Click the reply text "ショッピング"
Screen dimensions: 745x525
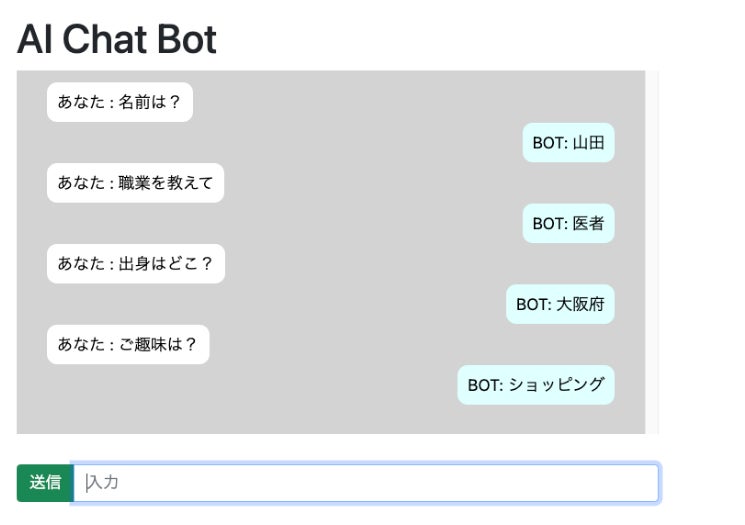click(x=557, y=385)
